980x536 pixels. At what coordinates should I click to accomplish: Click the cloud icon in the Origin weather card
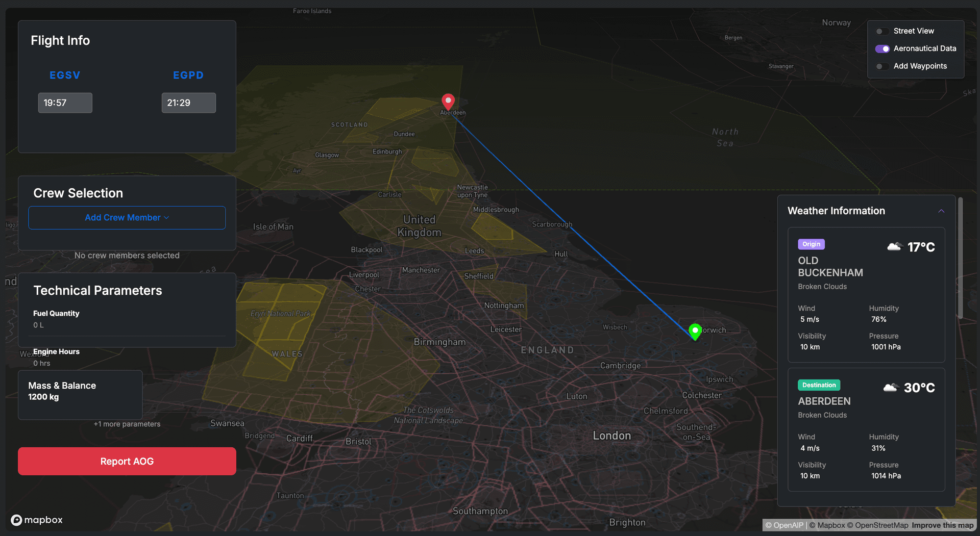click(x=894, y=247)
